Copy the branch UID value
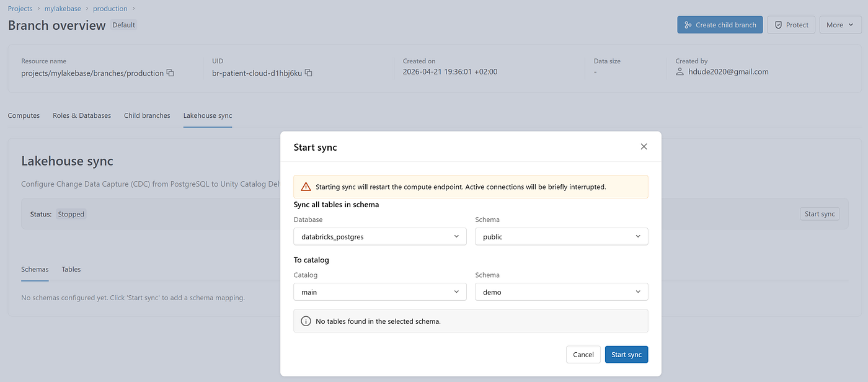This screenshot has width=868, height=382. 309,73
